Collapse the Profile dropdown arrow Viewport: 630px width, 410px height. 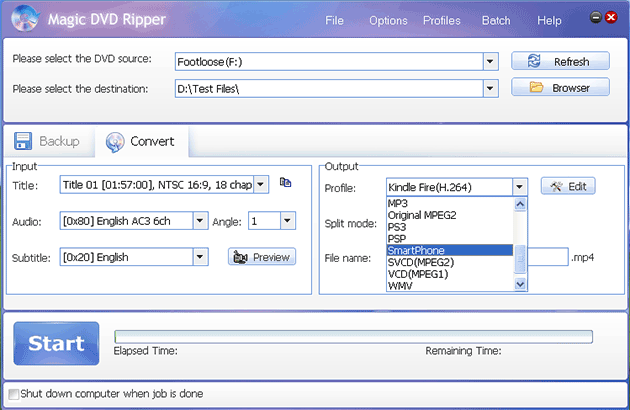520,187
